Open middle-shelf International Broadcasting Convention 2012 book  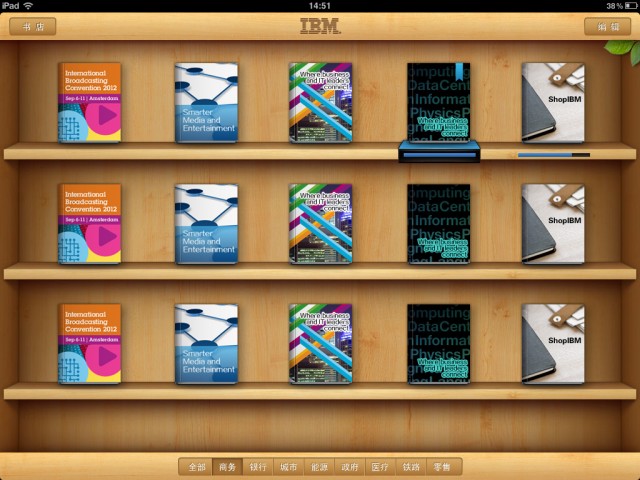click(x=89, y=224)
